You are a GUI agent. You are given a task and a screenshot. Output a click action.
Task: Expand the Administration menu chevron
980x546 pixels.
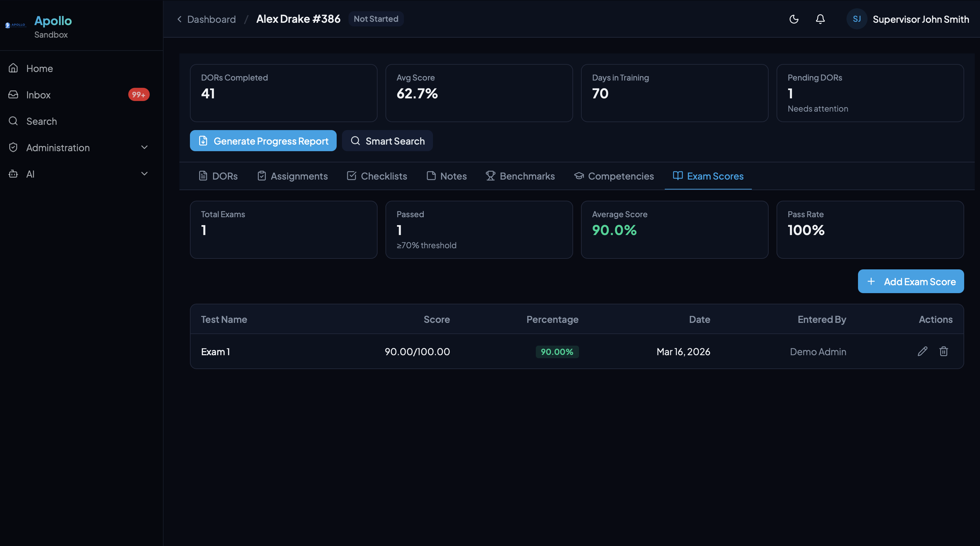pos(144,147)
